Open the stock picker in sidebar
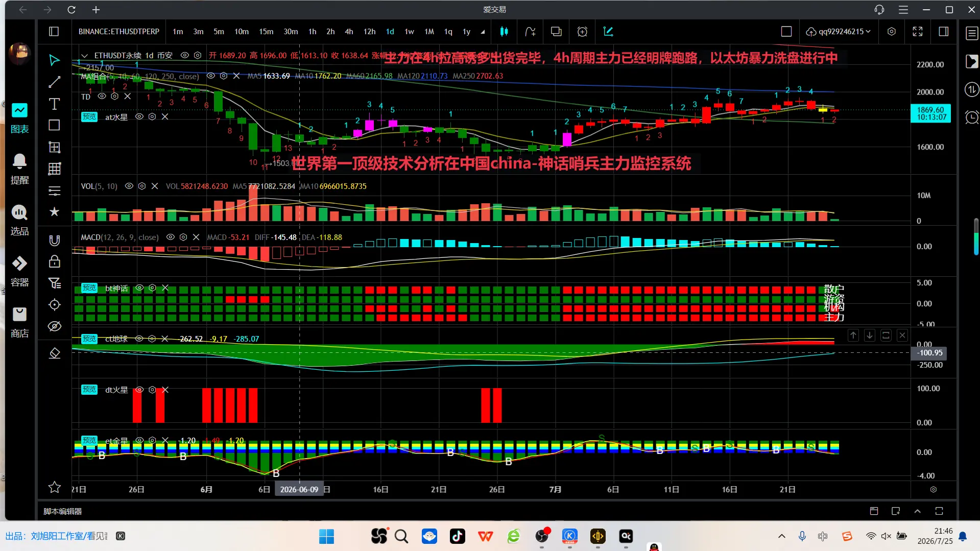 point(19,220)
